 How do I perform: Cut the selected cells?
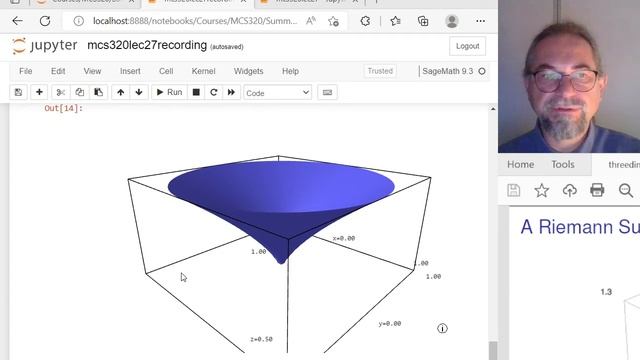click(x=60, y=92)
